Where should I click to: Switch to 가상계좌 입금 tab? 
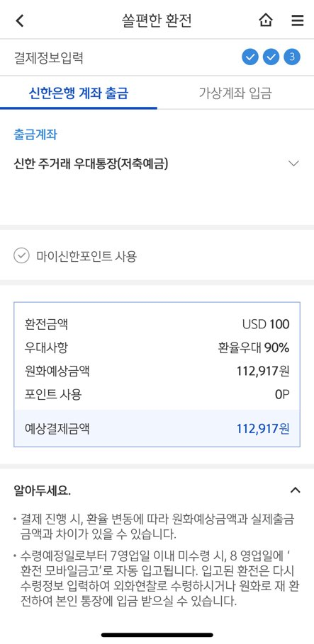[235, 93]
